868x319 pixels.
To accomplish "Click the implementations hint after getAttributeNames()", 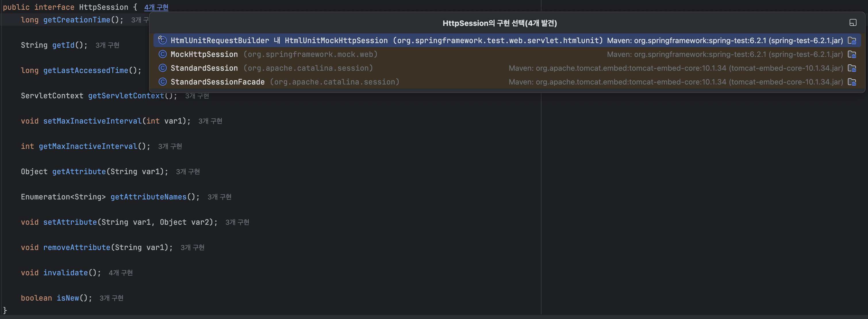I will point(219,197).
